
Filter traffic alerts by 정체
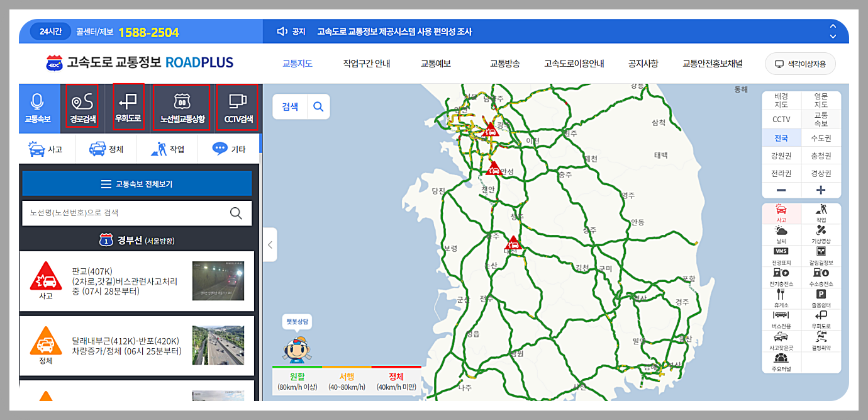coord(106,149)
